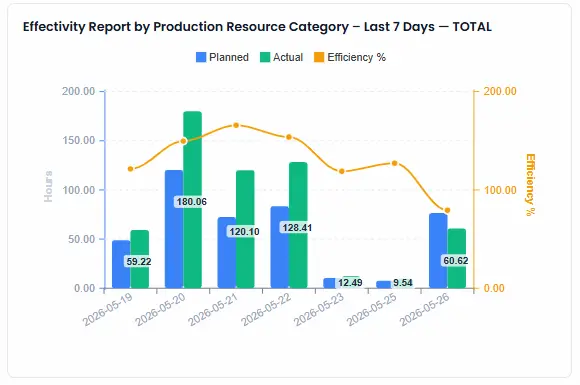Click the 12.49 data label
This screenshot has width=580, height=385.
pos(350,283)
